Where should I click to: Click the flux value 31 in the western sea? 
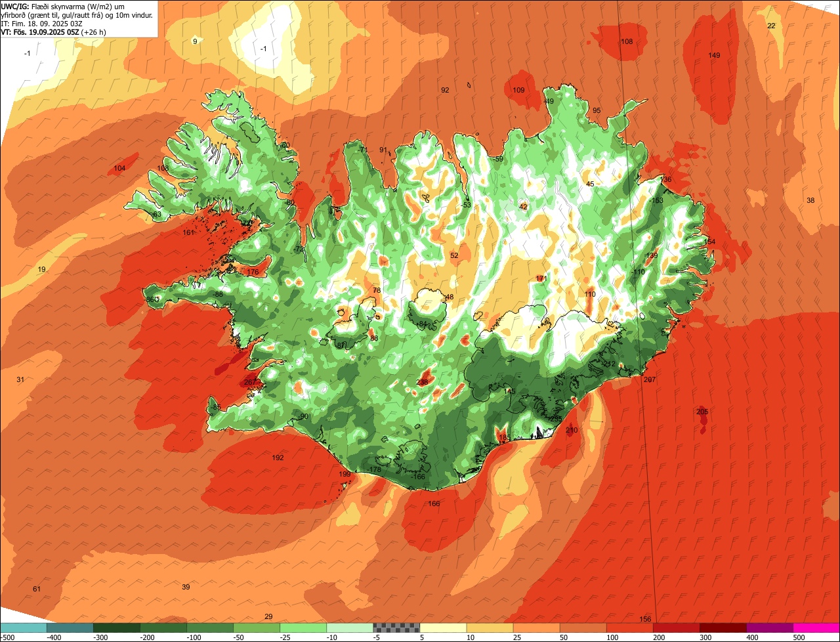20,379
